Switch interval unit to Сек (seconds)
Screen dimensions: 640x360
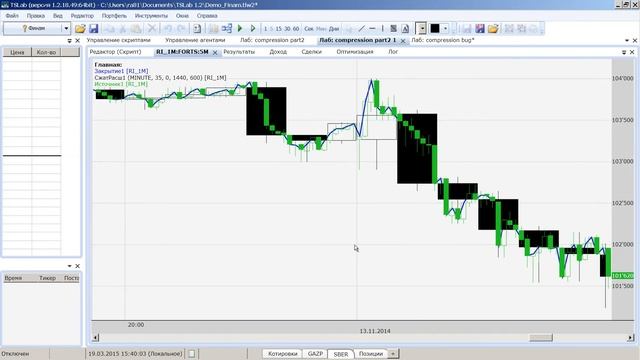click(x=309, y=29)
